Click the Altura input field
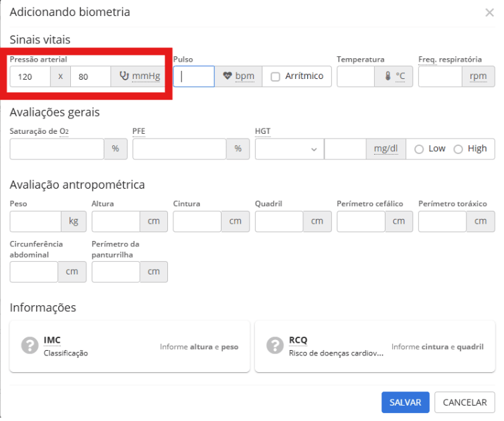This screenshot has width=504, height=421. [115, 222]
